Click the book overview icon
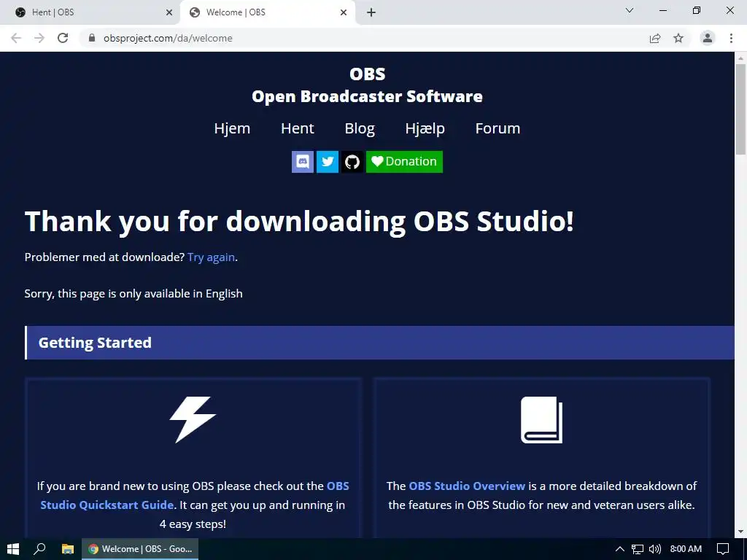The image size is (747, 560). (x=542, y=419)
